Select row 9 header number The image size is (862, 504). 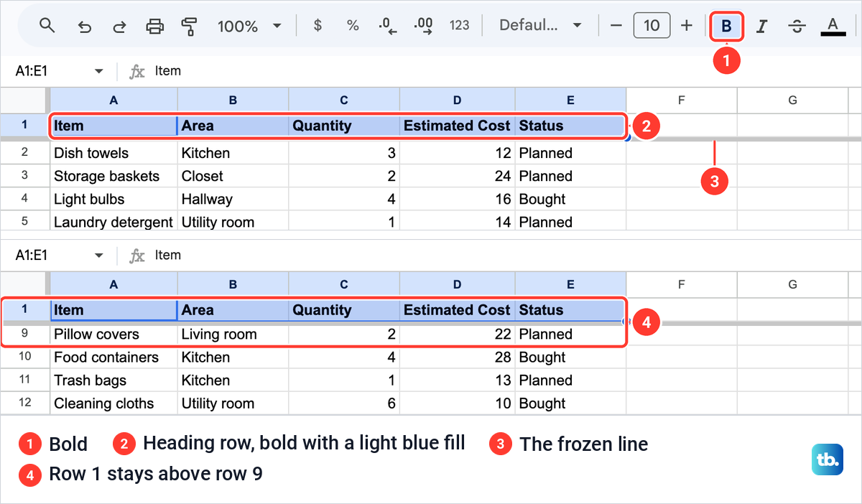[24, 334]
